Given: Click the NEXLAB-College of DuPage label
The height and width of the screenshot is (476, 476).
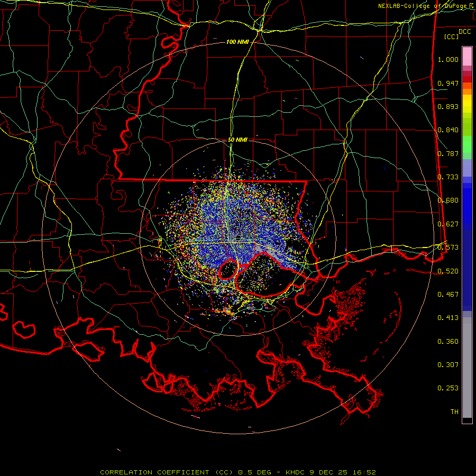Looking at the screenshot, I should pyautogui.click(x=425, y=6).
